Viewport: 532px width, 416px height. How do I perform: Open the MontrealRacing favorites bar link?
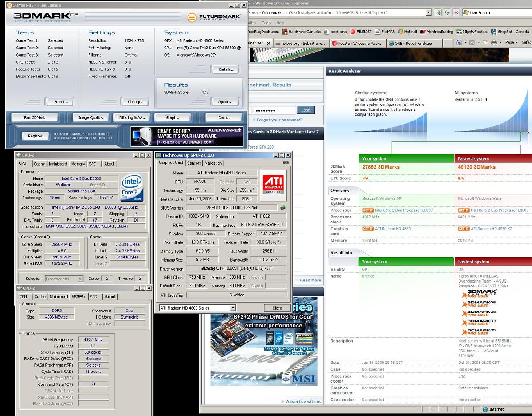coord(436,32)
